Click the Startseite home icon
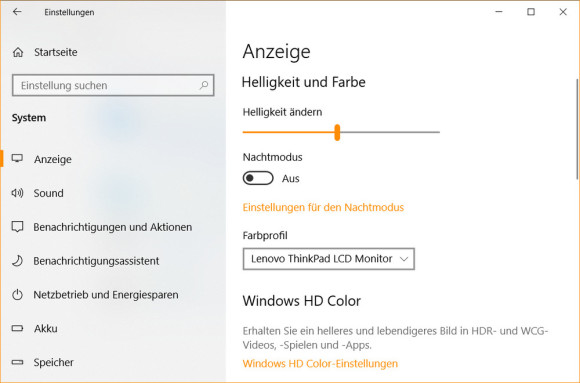This screenshot has width=580, height=383. pos(18,52)
